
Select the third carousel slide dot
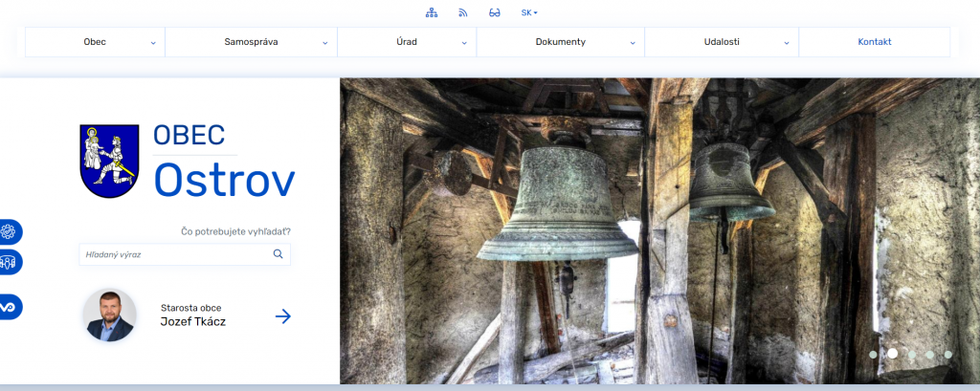pyautogui.click(x=912, y=355)
